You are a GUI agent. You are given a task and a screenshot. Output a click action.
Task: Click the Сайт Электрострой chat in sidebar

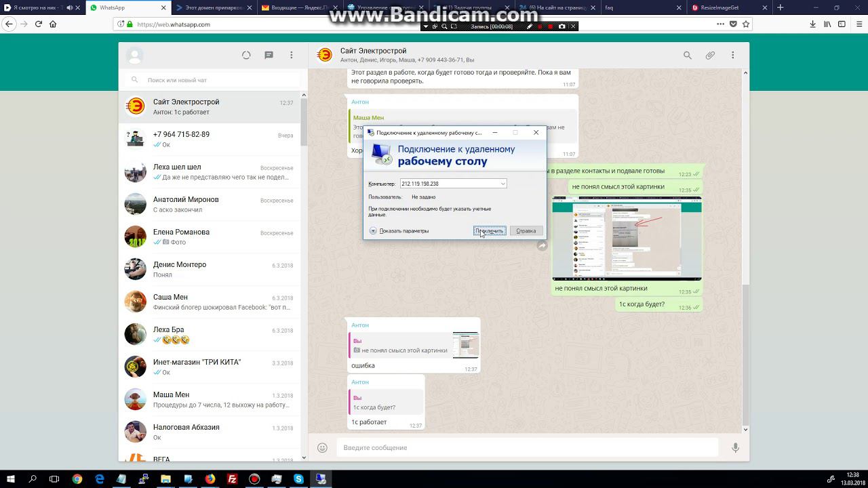click(x=210, y=107)
